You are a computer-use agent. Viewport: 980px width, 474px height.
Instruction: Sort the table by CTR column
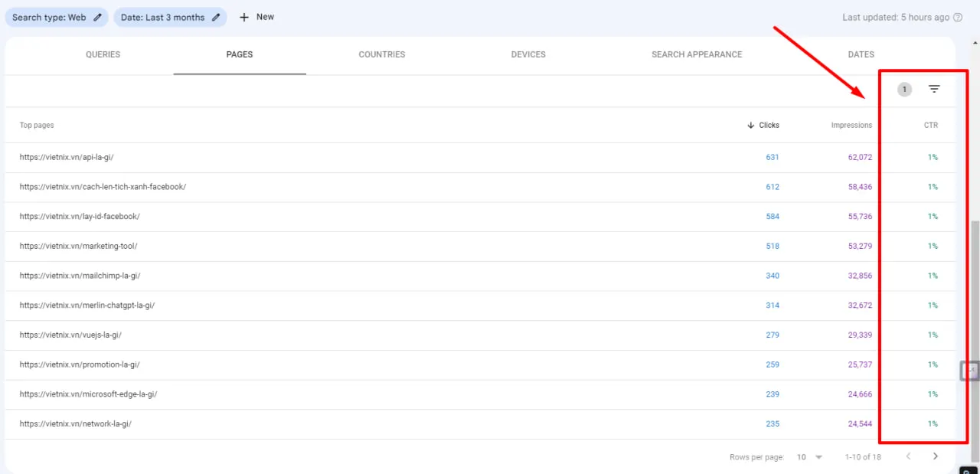[930, 125]
